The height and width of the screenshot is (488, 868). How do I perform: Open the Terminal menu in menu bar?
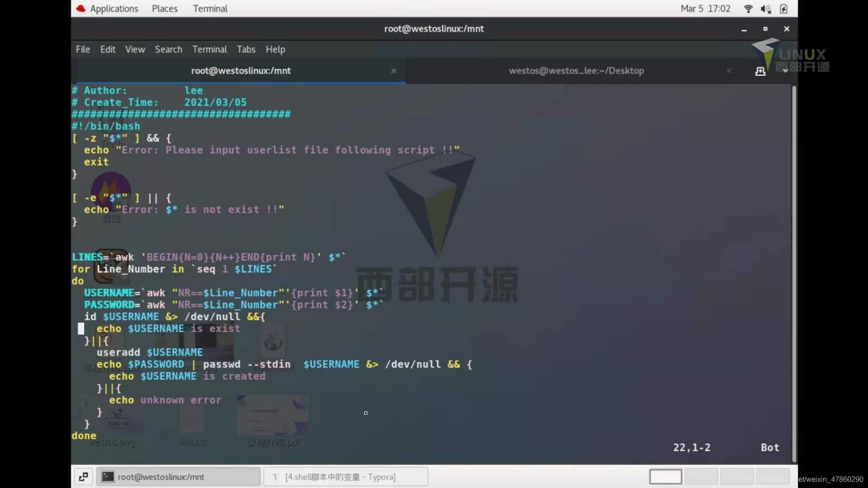click(210, 49)
